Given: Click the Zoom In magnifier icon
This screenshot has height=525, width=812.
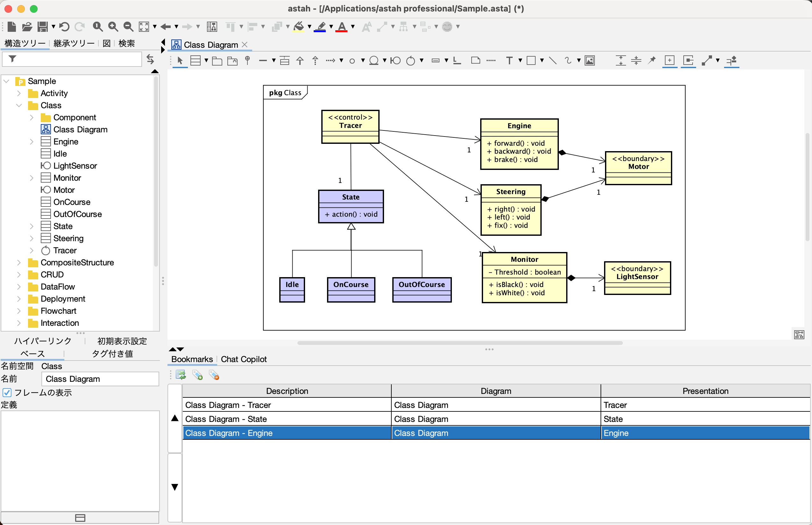Looking at the screenshot, I should click(x=113, y=27).
